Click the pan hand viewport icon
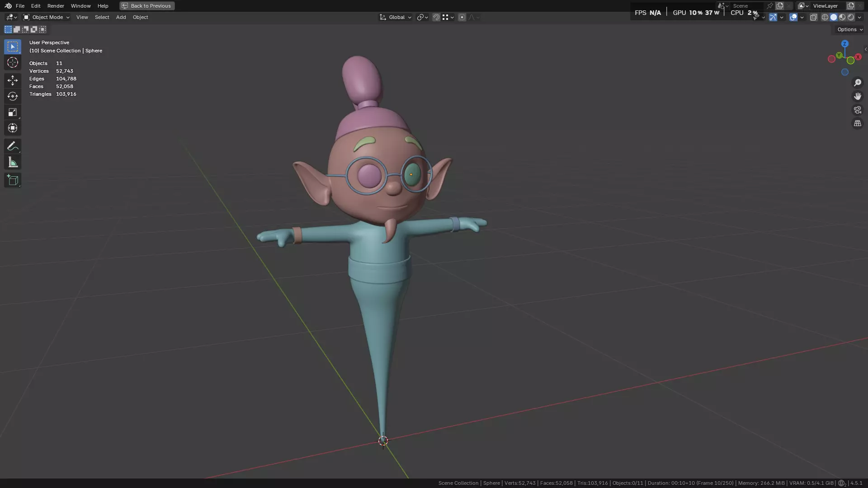Image resolution: width=868 pixels, height=488 pixels. (858, 96)
